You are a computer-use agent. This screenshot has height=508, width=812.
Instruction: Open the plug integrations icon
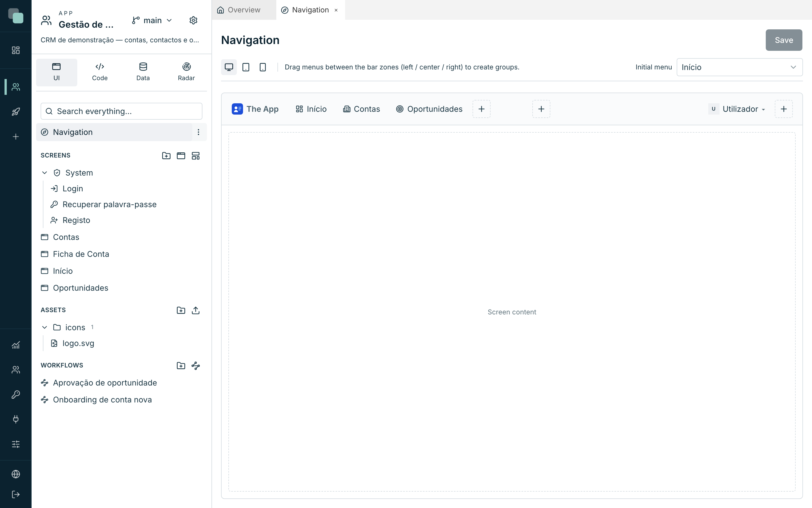pyautogui.click(x=16, y=419)
